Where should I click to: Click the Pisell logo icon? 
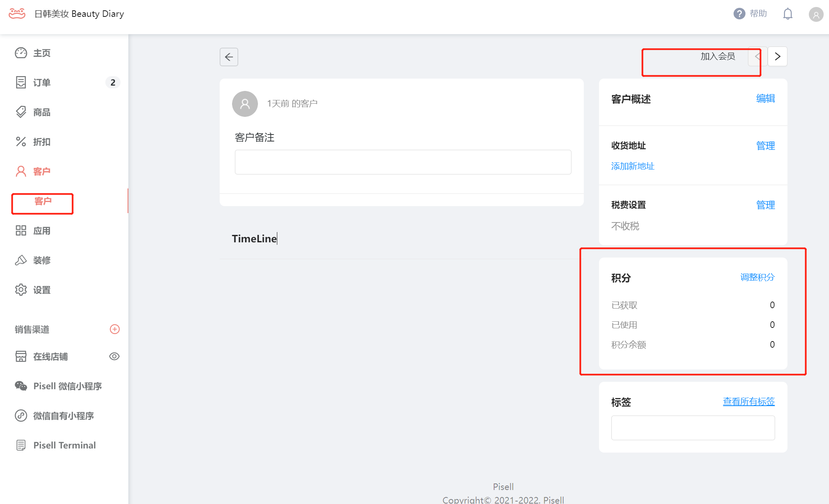[17, 14]
